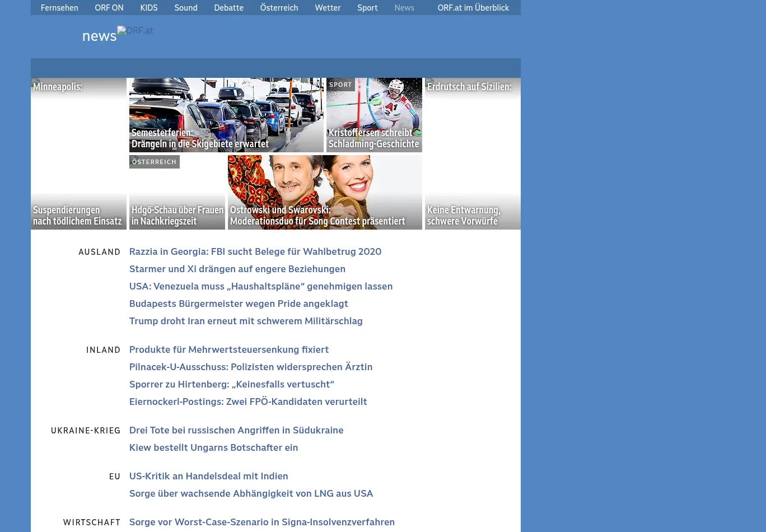Open the Minneapolis Suspendierungen story tile
This screenshot has height=532, width=766.
coord(78,153)
